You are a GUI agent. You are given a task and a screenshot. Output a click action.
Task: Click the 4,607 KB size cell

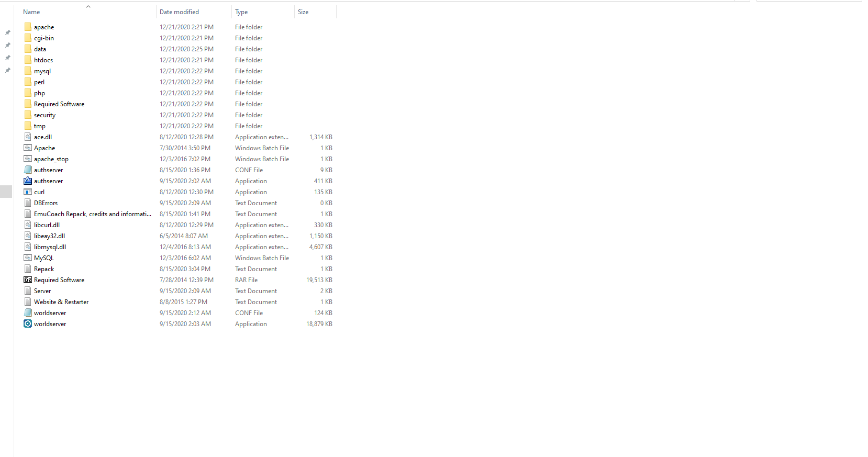321,247
